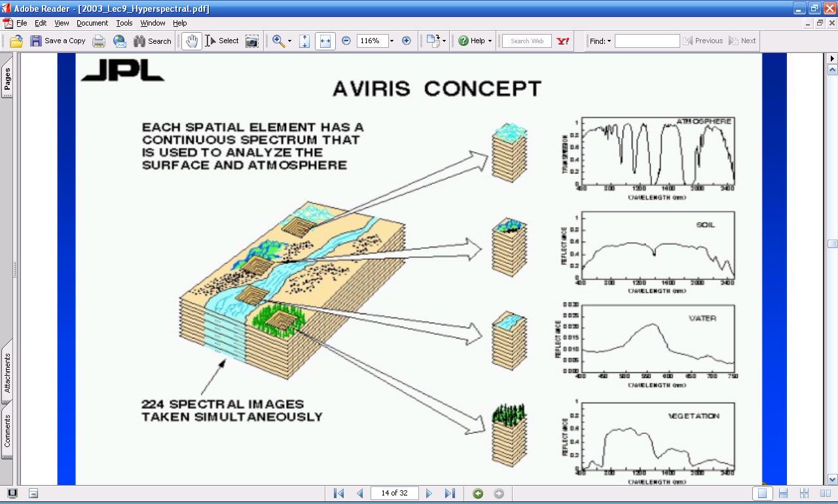Click the page number field 14 of 32

click(394, 494)
